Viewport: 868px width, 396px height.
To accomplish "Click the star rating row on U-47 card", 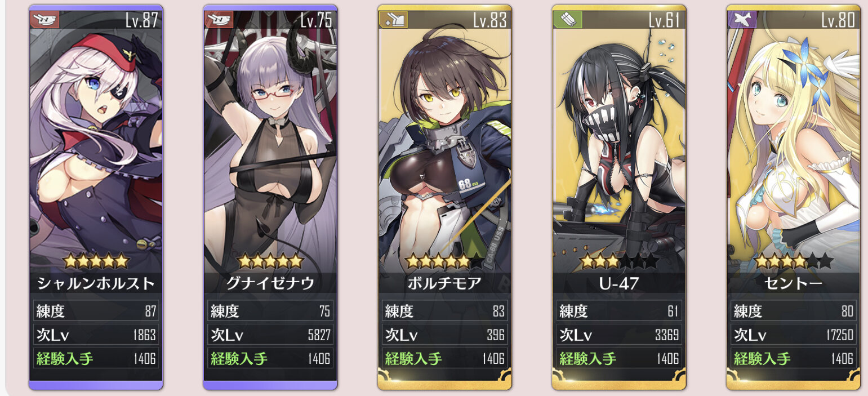I will click(619, 261).
